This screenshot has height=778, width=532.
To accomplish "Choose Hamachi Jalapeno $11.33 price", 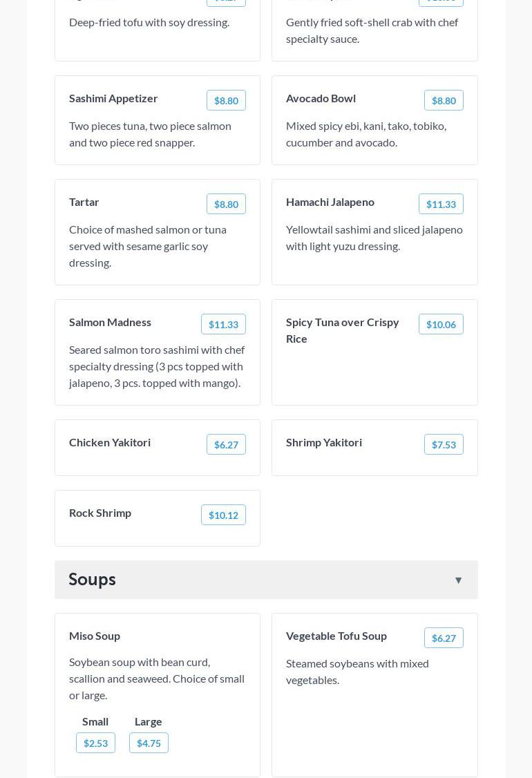I will (x=441, y=204).
